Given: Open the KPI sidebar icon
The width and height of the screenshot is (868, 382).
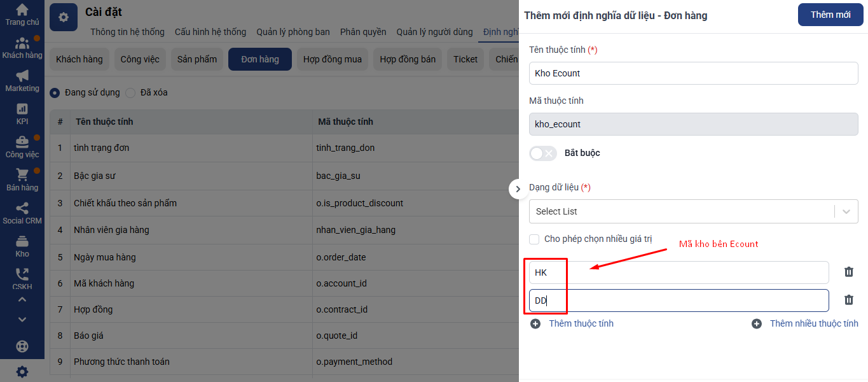Looking at the screenshot, I should coord(22,110).
